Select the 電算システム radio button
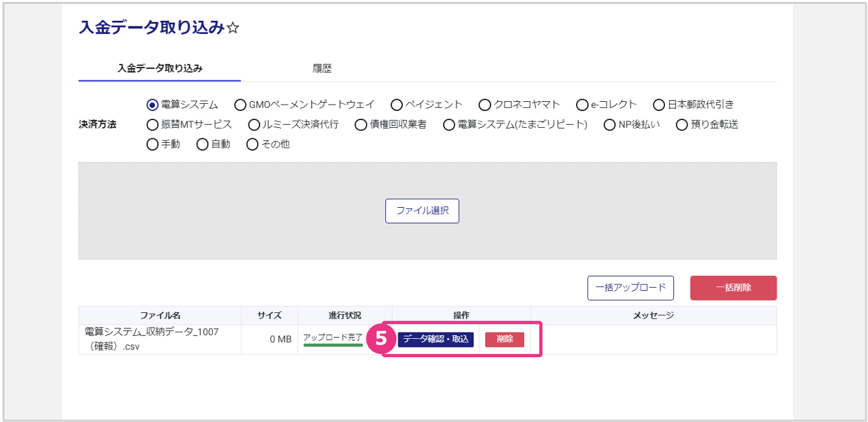This screenshot has width=868, height=422. [153, 105]
